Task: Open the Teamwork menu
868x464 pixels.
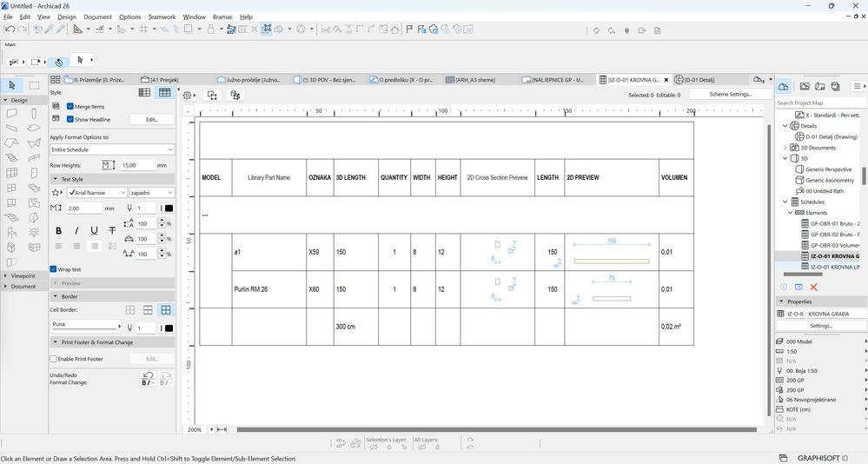Action: pos(162,17)
